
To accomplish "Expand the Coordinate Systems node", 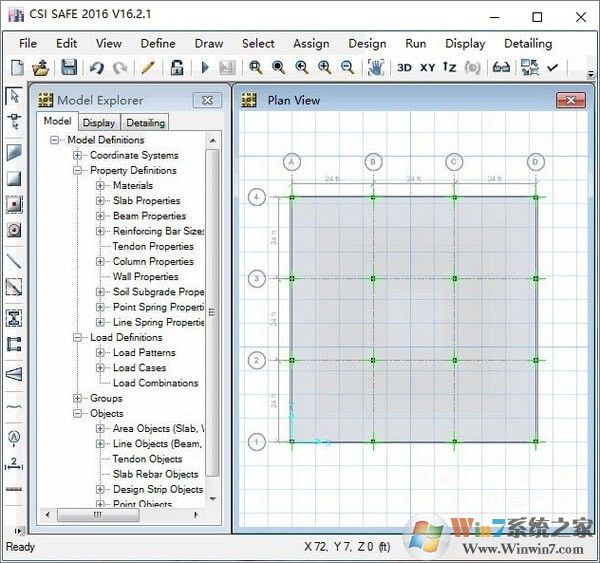I will coord(77,155).
